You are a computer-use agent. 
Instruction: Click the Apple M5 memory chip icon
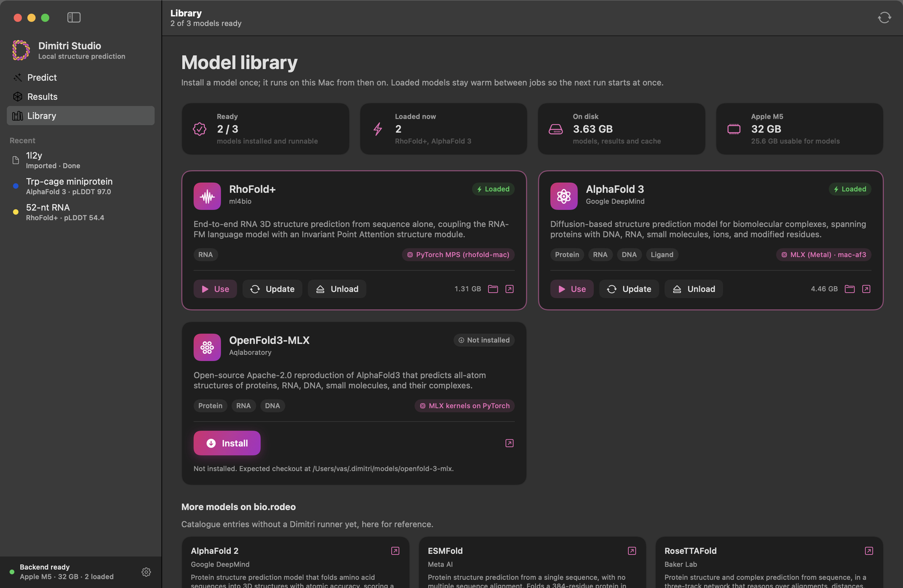pos(734,129)
